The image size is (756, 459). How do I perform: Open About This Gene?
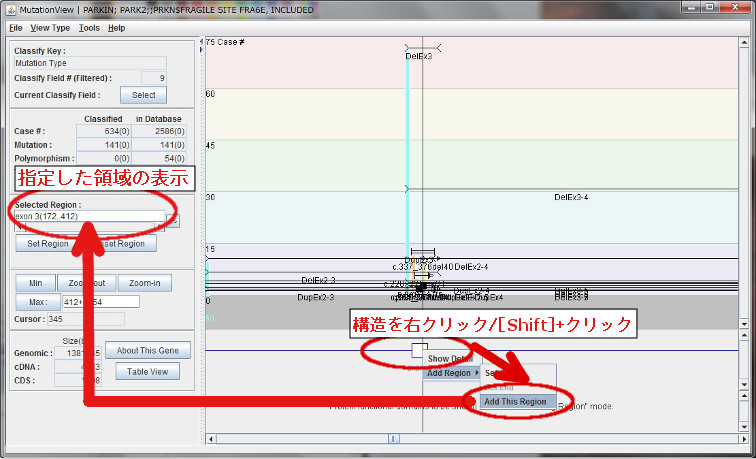pos(147,351)
